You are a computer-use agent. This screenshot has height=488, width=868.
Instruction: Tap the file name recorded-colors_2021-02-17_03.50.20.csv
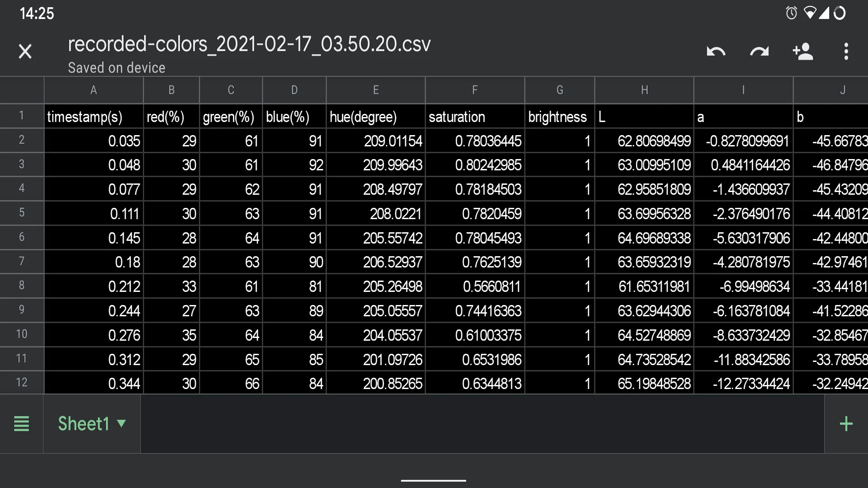(x=249, y=44)
